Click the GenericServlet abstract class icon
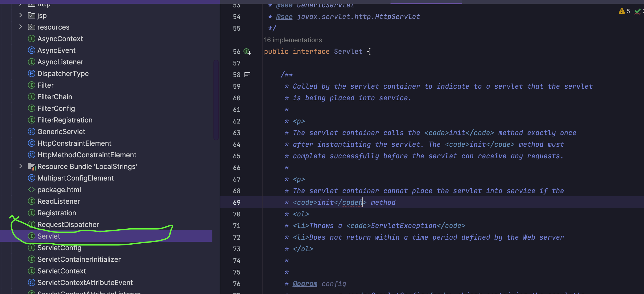 pyautogui.click(x=31, y=132)
